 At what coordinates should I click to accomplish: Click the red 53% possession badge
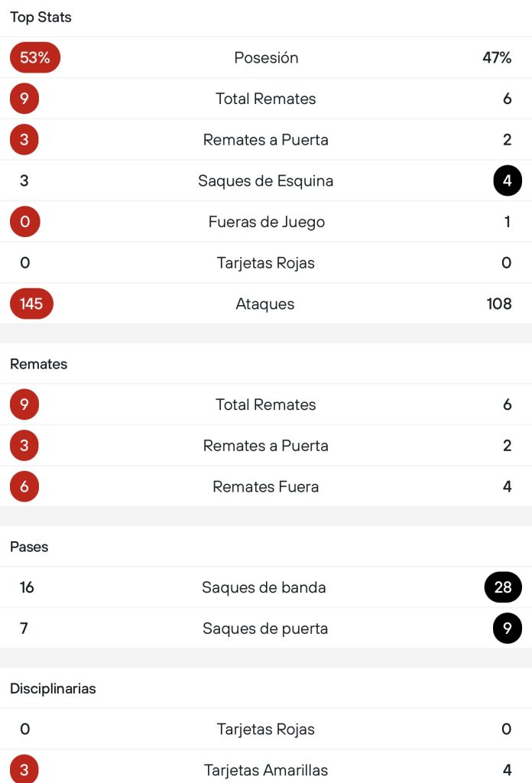[x=34, y=57]
